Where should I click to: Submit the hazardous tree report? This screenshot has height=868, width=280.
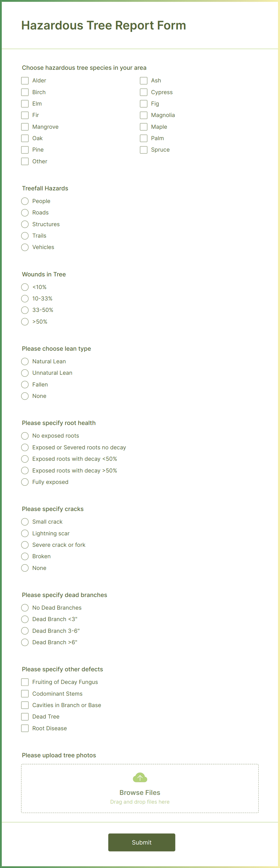tap(141, 842)
